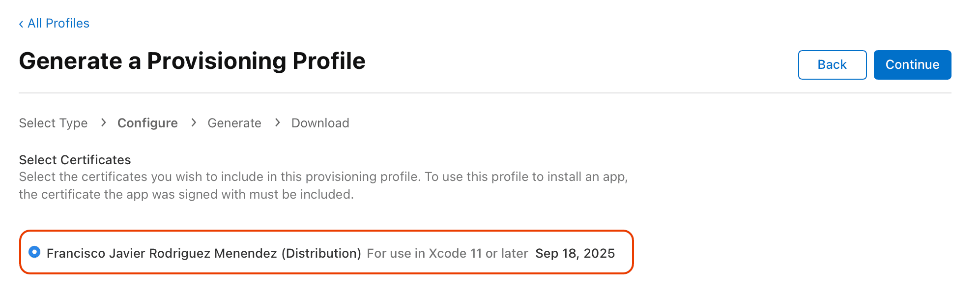Select the Configure step in breadcrumb

147,123
